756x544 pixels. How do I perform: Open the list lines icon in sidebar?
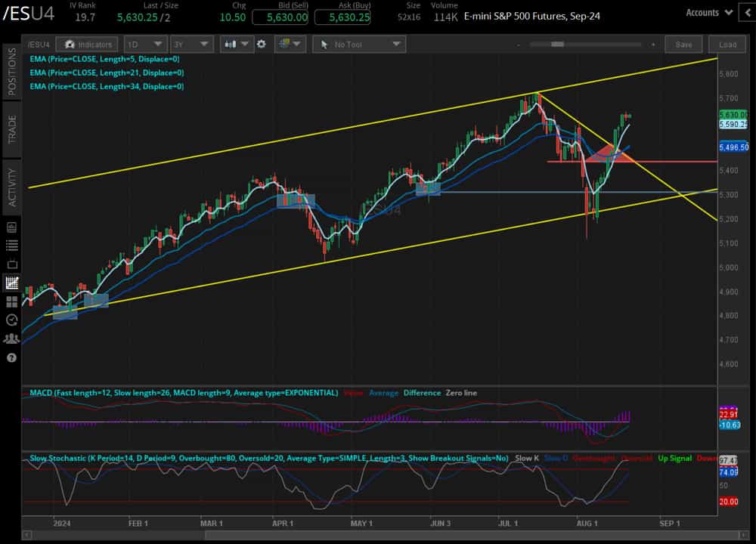[x=11, y=246]
